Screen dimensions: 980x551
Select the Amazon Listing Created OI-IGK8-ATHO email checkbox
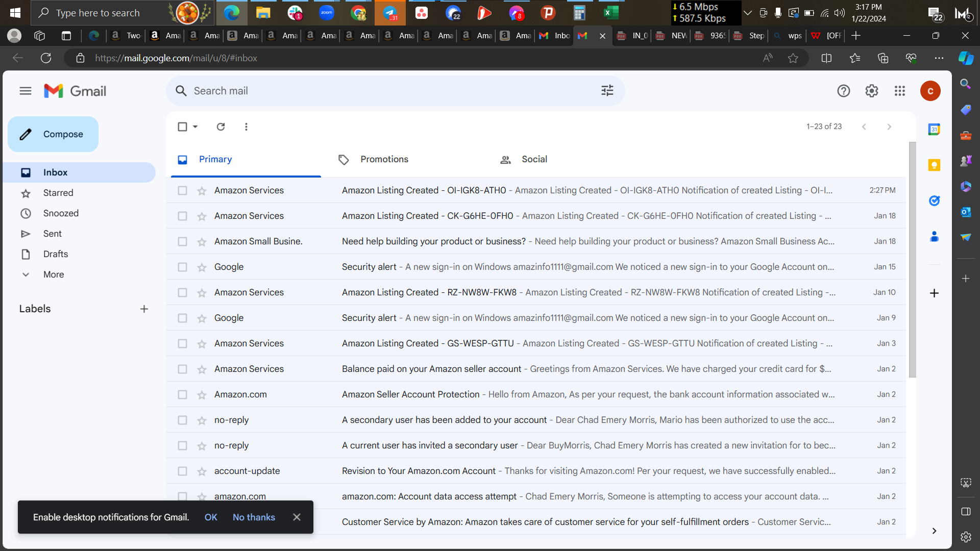pos(182,190)
